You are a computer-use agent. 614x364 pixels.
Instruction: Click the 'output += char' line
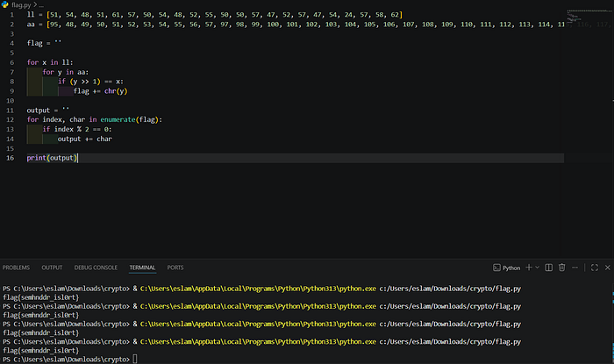85,139
